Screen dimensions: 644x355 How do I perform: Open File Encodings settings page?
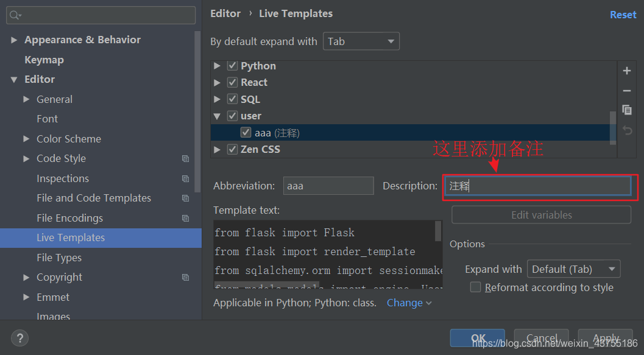pyautogui.click(x=70, y=219)
